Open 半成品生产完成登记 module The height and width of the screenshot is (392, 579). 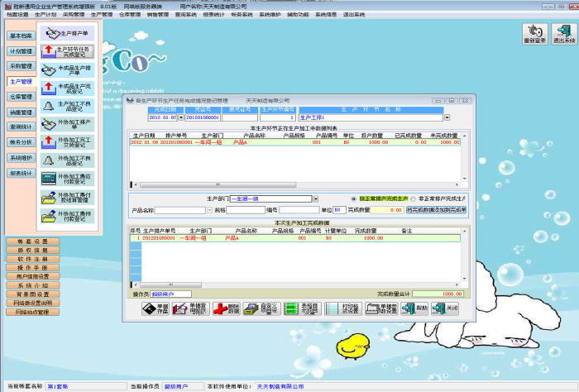pos(67,88)
